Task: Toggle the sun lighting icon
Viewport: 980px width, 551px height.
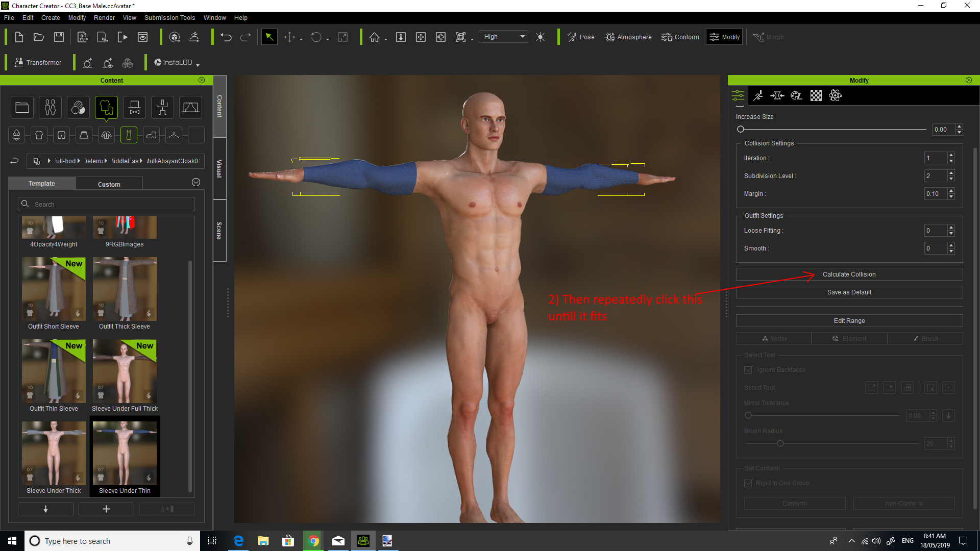Action: click(540, 37)
